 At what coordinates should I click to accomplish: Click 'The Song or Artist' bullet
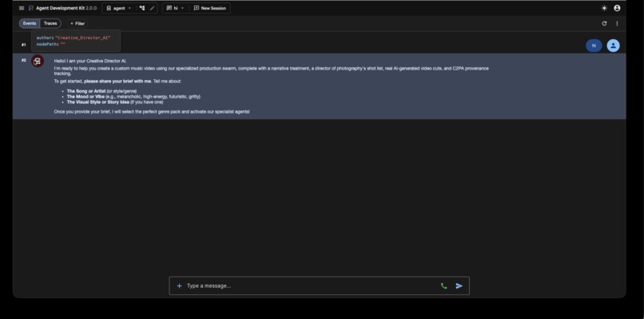(x=101, y=91)
